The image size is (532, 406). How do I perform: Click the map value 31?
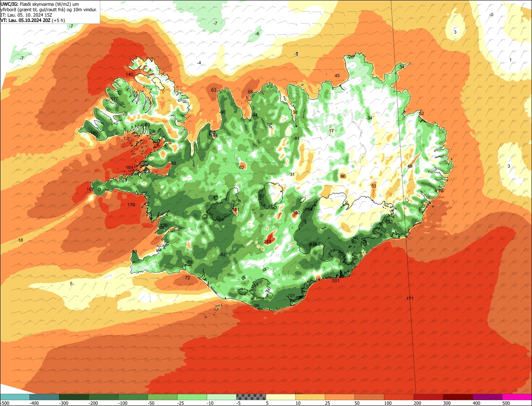click(x=292, y=174)
